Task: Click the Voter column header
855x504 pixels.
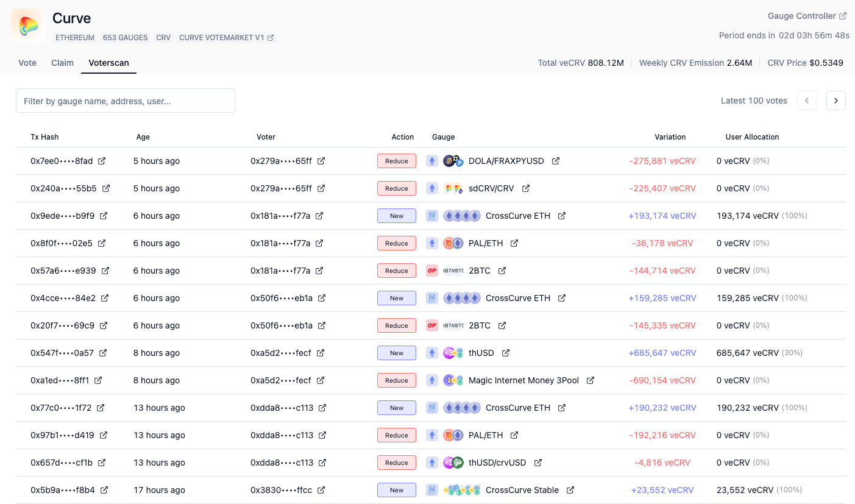Action: 266,137
